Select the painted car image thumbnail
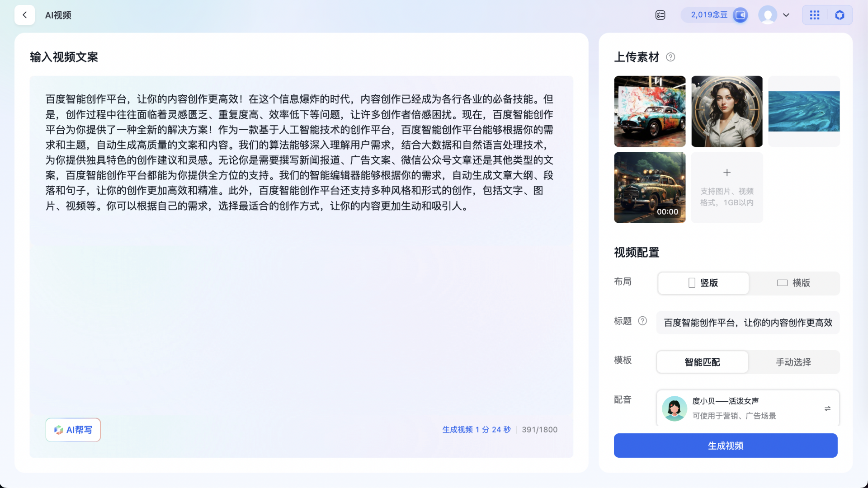Viewport: 868px width, 488px height. (x=650, y=111)
